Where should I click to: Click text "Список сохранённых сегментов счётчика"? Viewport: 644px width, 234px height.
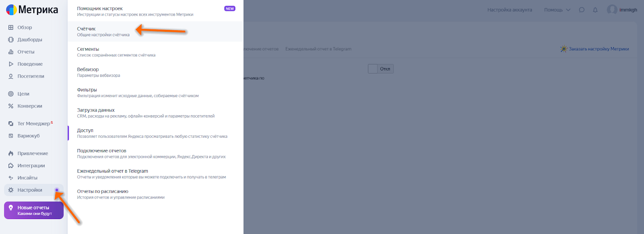pos(116,55)
